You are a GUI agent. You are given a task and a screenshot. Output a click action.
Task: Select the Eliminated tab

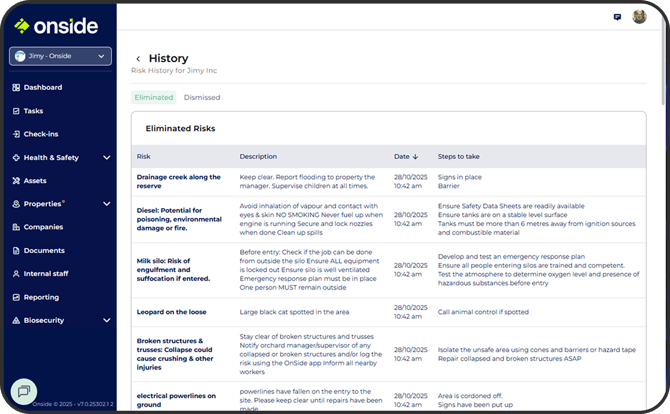point(154,98)
